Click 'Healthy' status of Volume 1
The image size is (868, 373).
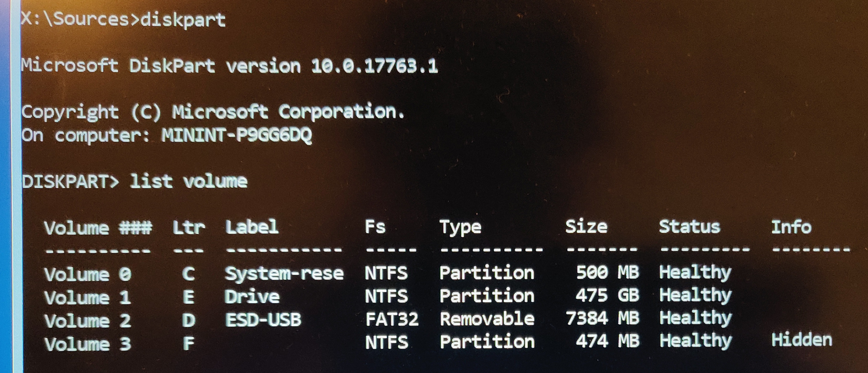[x=696, y=296]
